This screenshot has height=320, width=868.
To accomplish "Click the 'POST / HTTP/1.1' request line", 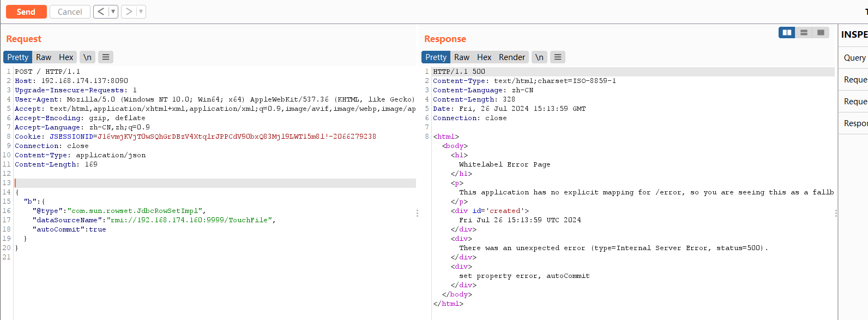I will (x=47, y=72).
